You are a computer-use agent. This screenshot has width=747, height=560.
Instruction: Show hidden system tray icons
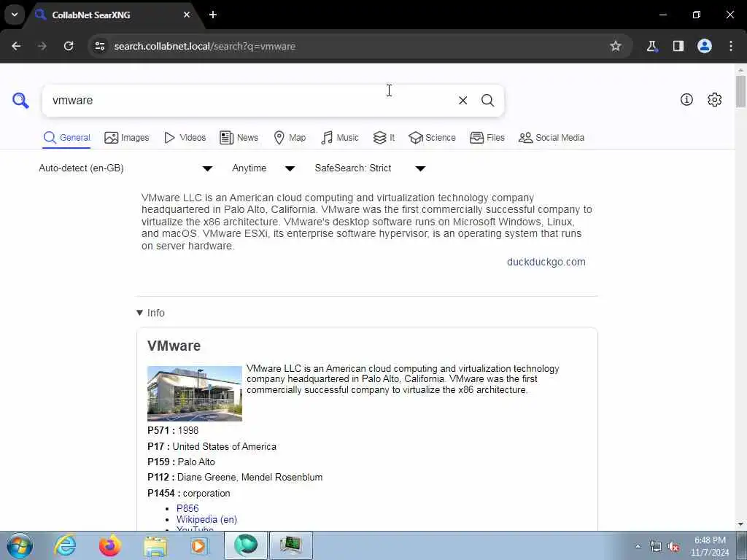pos(638,546)
